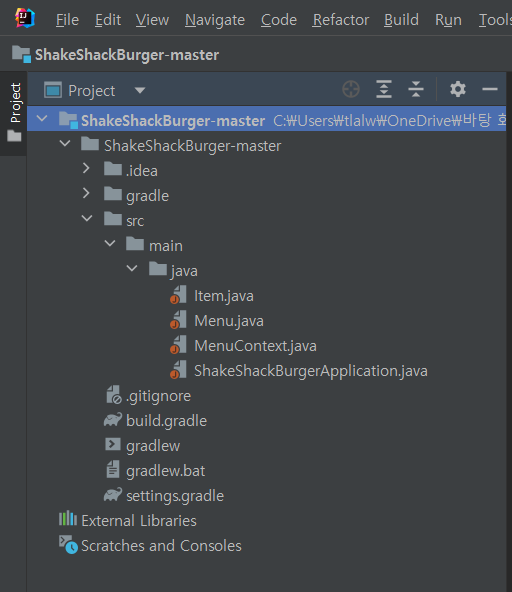Click MenuContext.java file icon
The height and width of the screenshot is (592, 512).
click(x=178, y=345)
